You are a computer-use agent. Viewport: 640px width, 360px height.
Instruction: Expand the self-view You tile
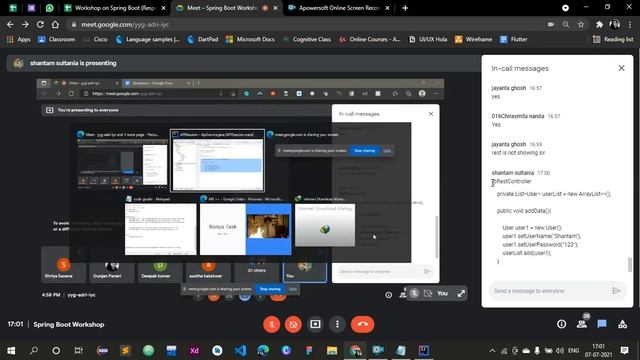tap(461, 293)
